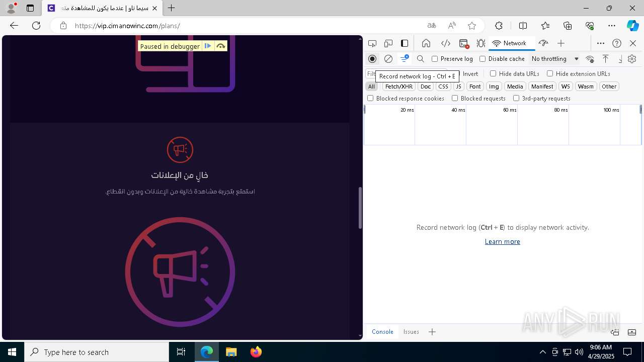The width and height of the screenshot is (644, 362).
Task: Click the Windows Start button
Action: 12,352
